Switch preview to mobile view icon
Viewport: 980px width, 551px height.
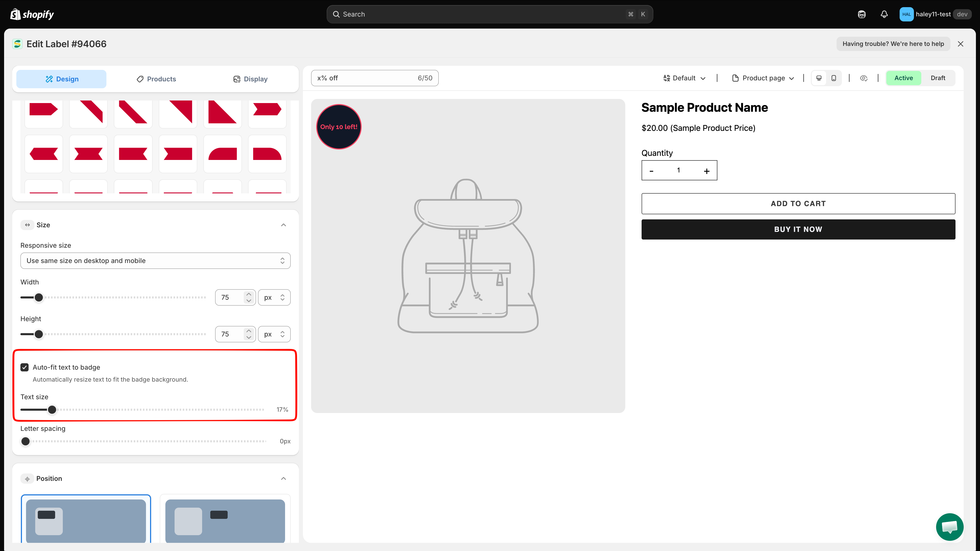click(x=834, y=78)
